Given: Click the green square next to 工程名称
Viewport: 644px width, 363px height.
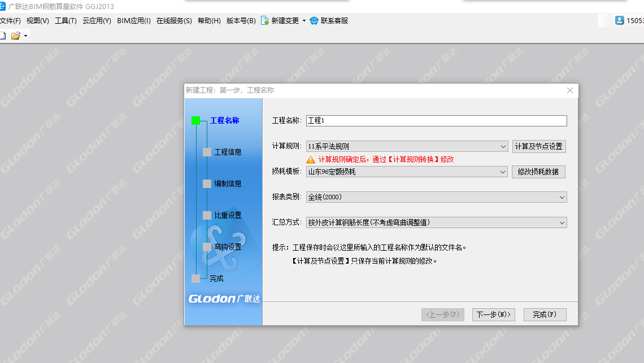Looking at the screenshot, I should (x=196, y=120).
